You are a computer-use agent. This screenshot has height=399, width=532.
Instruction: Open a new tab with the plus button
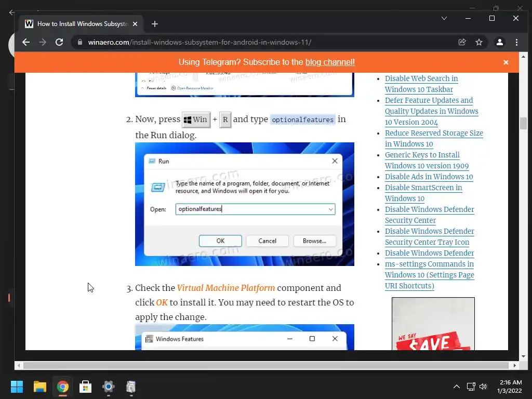(155, 24)
